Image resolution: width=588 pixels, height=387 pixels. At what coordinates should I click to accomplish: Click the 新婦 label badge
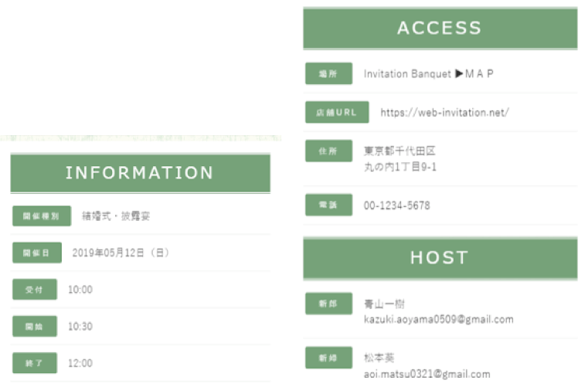(328, 358)
